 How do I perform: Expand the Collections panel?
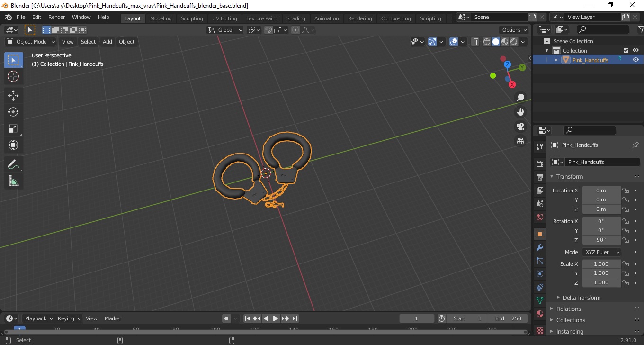[x=552, y=320]
